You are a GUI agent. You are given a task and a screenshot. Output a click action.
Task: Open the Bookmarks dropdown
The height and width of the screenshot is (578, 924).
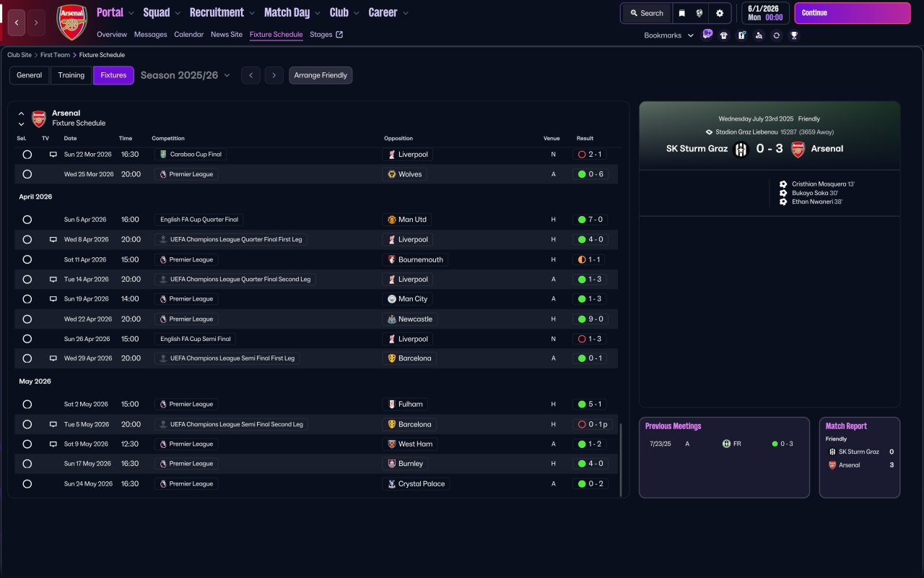[x=668, y=35]
